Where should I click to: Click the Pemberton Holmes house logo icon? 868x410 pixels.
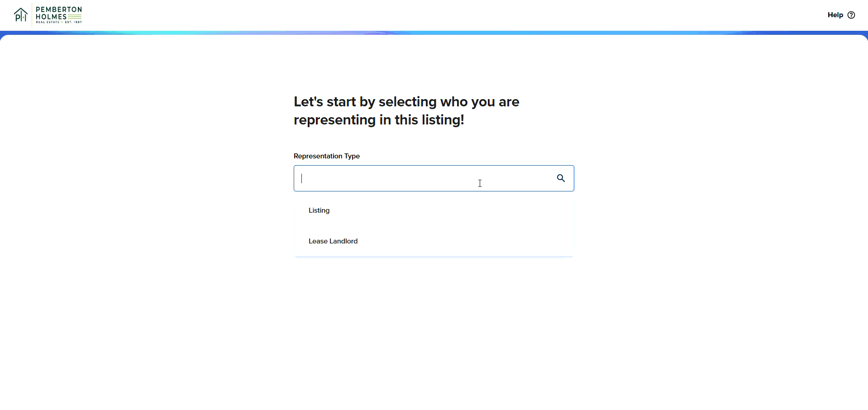pos(21,15)
